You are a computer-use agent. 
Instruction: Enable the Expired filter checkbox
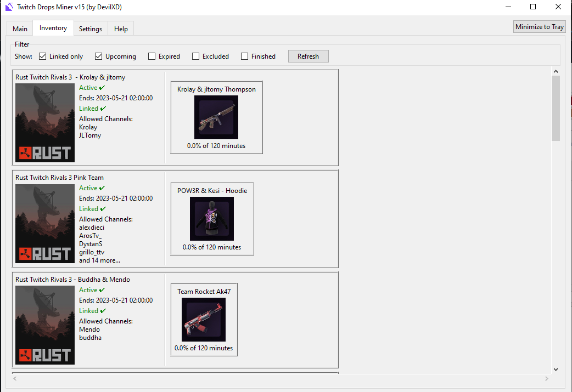(x=151, y=56)
